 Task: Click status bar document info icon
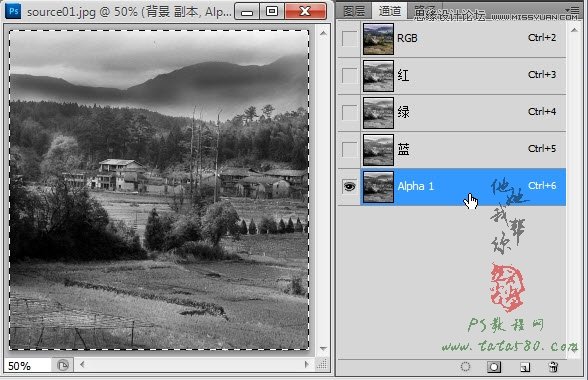coord(63,365)
